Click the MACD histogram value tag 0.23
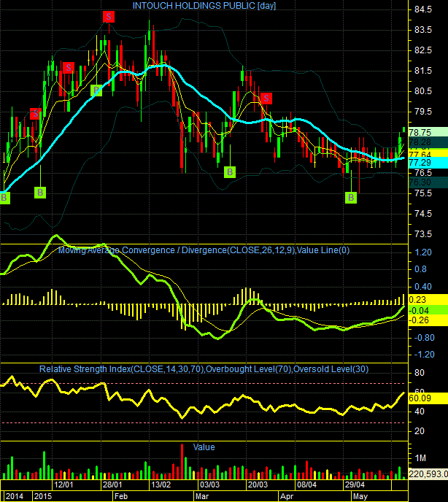This screenshot has width=448, height=502. click(428, 300)
